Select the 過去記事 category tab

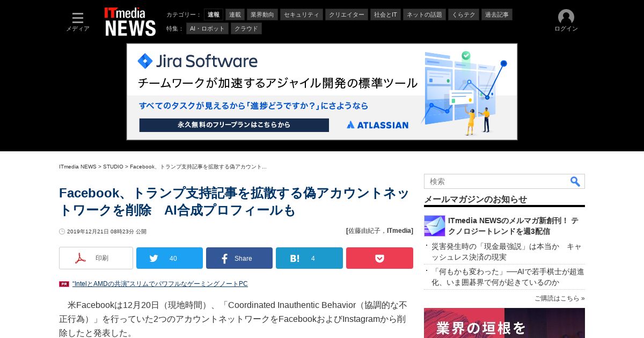click(x=497, y=14)
